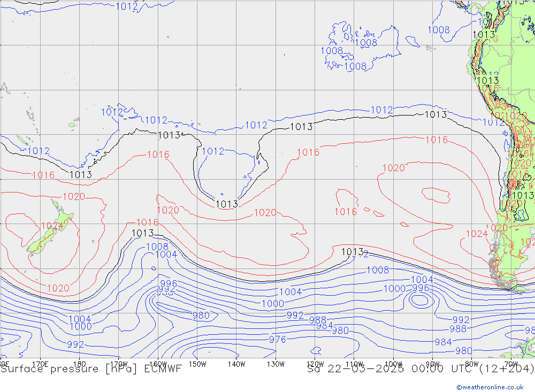Click the 976 isobar label
The height and width of the screenshot is (392, 535).
pyautogui.click(x=277, y=339)
